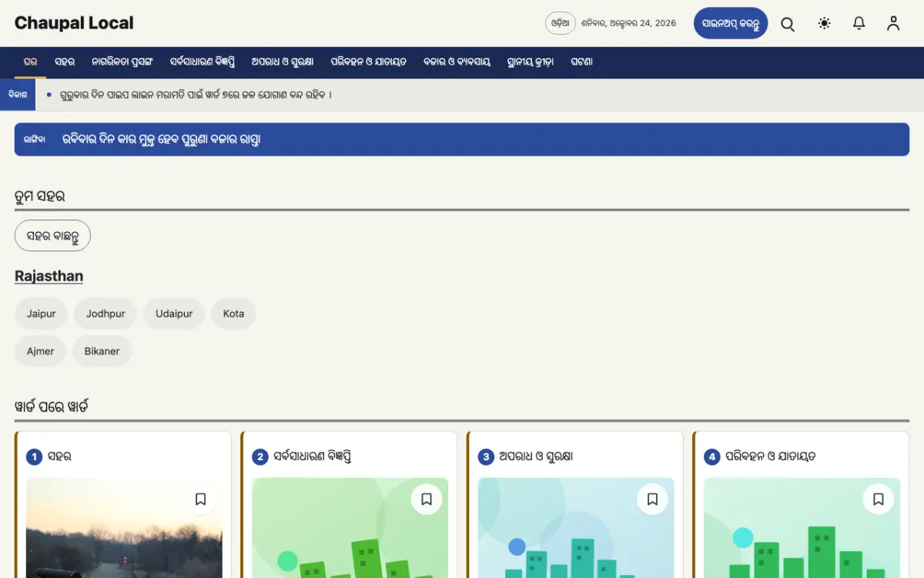Select the Bikaner city chip
Viewport: 924px width, 578px height.
[x=102, y=351]
